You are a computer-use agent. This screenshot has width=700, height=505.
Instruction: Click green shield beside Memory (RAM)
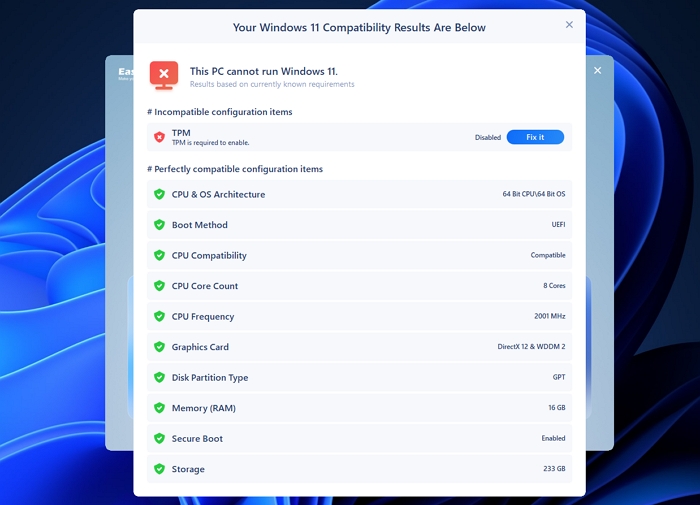(159, 408)
